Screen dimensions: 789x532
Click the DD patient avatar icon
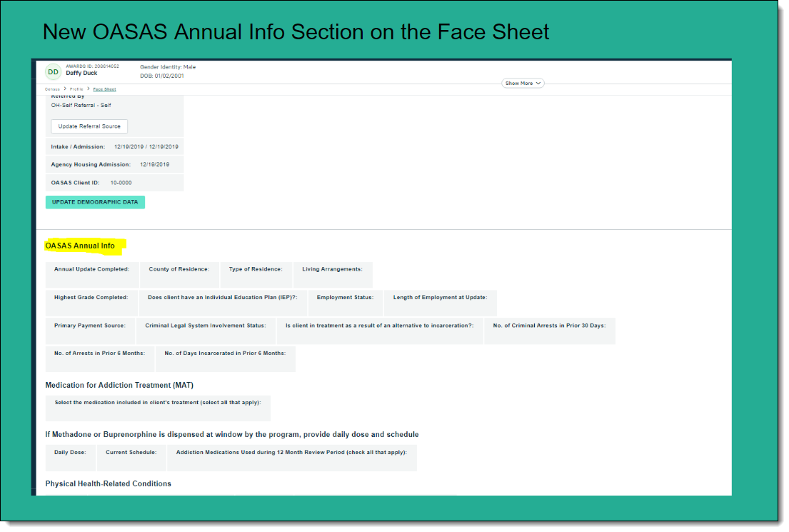(53, 71)
